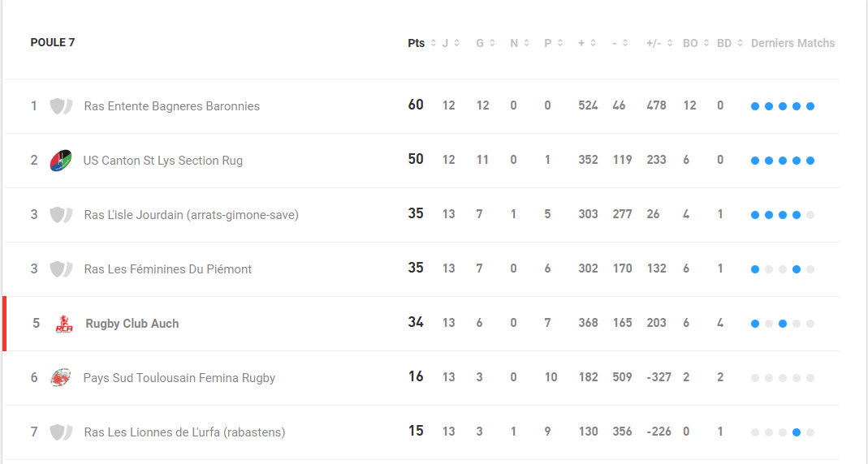Viewport: 868px width, 464px height.
Task: Click Auch's first blue recent-match dot
Action: click(x=755, y=324)
